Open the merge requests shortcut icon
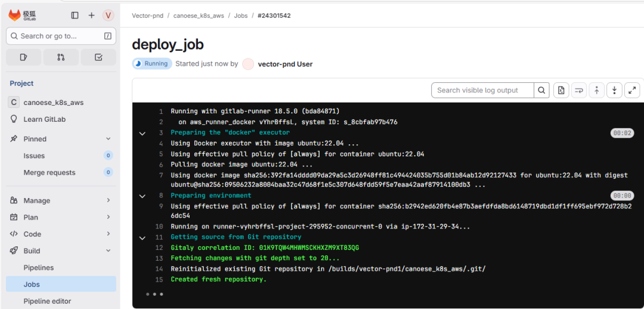Viewport: 644px width, 309px height. click(61, 57)
